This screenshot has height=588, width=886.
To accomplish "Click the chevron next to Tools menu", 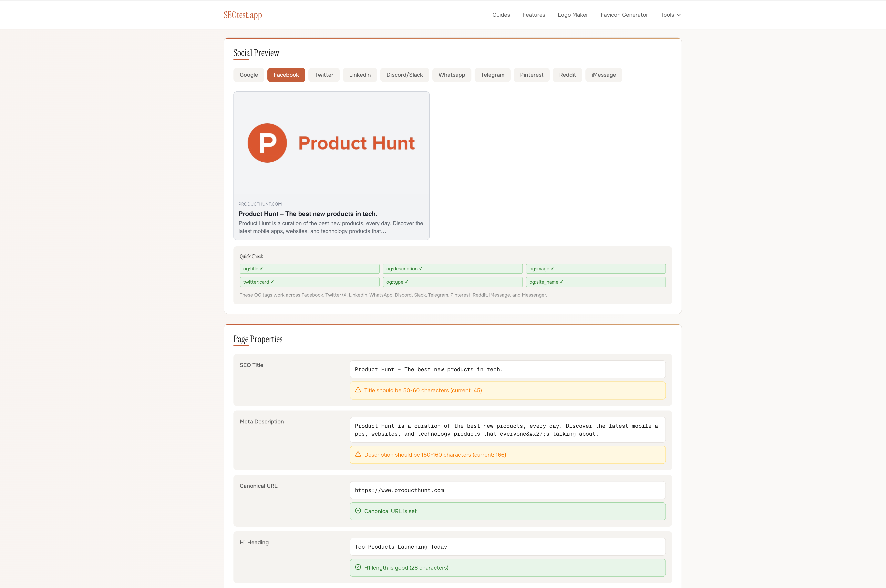I will pyautogui.click(x=679, y=15).
